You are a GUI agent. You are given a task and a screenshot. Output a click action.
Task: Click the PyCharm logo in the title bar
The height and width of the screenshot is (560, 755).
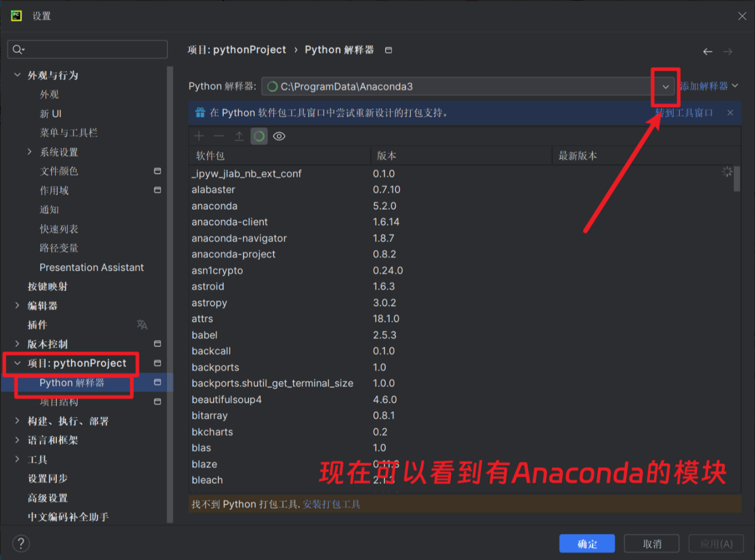(15, 16)
